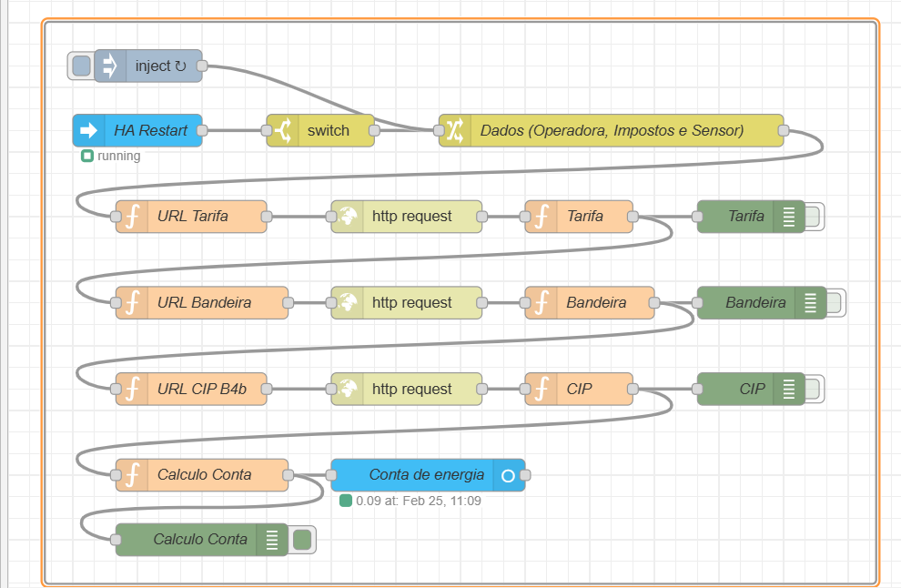Select globe icon of http request after URL Bandeira
This screenshot has height=588, width=901.
point(348,303)
